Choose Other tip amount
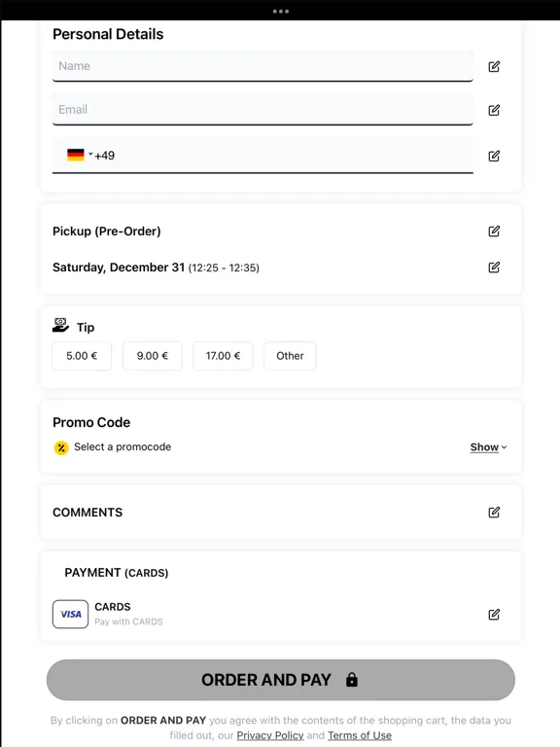Image resolution: width=560 pixels, height=747 pixels. tap(290, 356)
